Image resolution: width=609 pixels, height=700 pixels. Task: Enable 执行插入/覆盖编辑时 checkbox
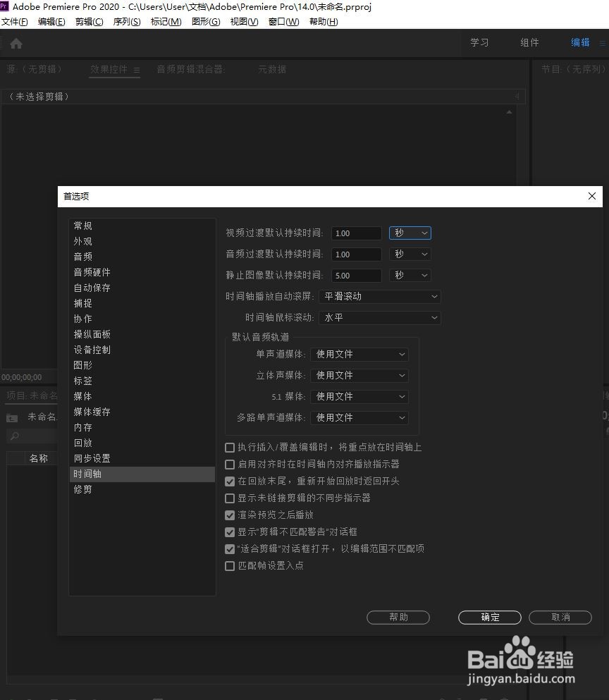coord(230,448)
